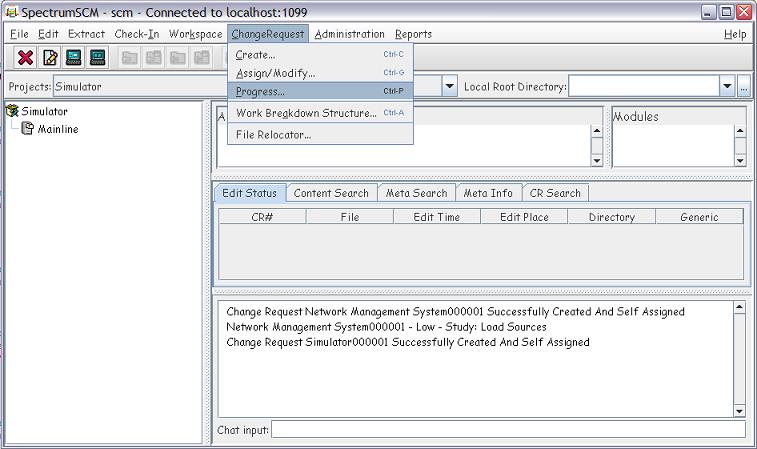Open the File menu
The height and width of the screenshot is (449, 757).
[19, 34]
